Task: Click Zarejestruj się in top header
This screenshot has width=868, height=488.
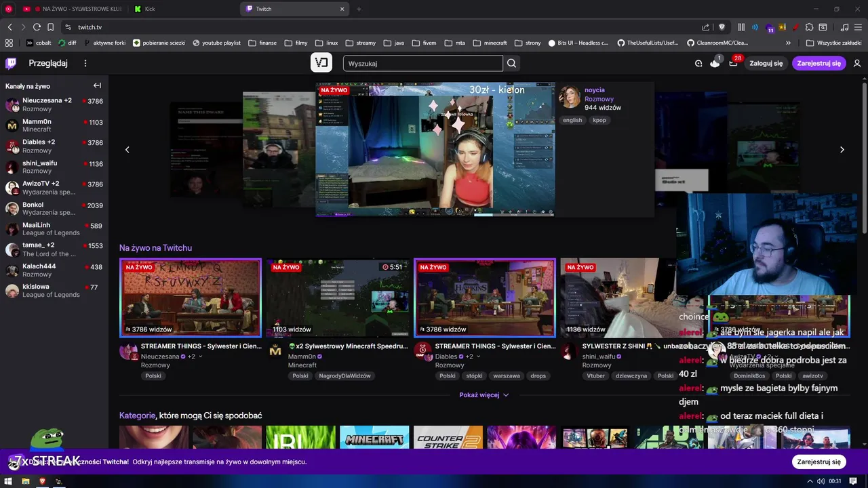Action: [x=818, y=63]
